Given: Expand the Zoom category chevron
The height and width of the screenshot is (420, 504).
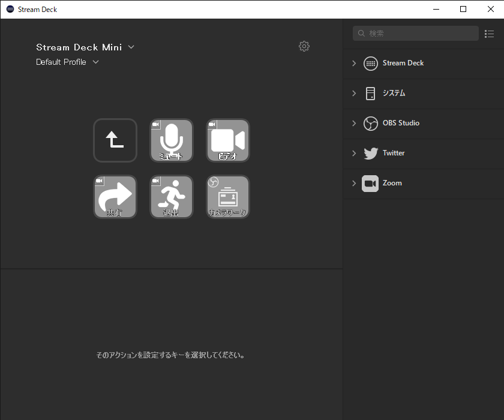Looking at the screenshot, I should pos(354,183).
